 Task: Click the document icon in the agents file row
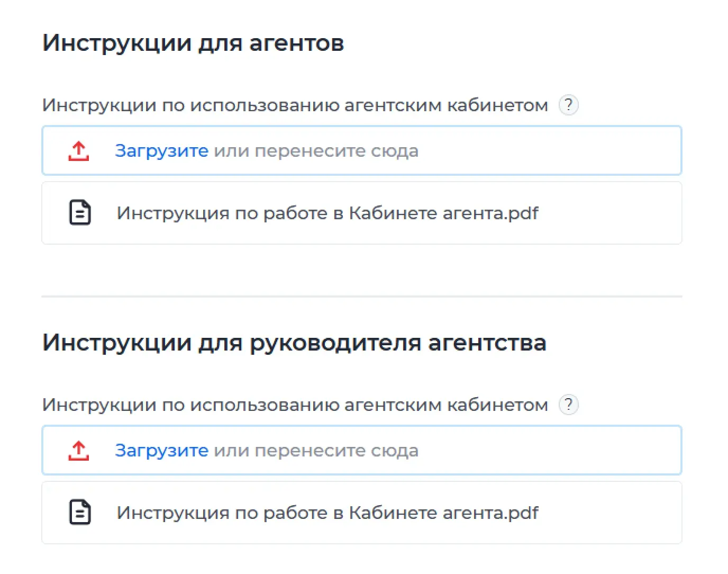tap(80, 213)
